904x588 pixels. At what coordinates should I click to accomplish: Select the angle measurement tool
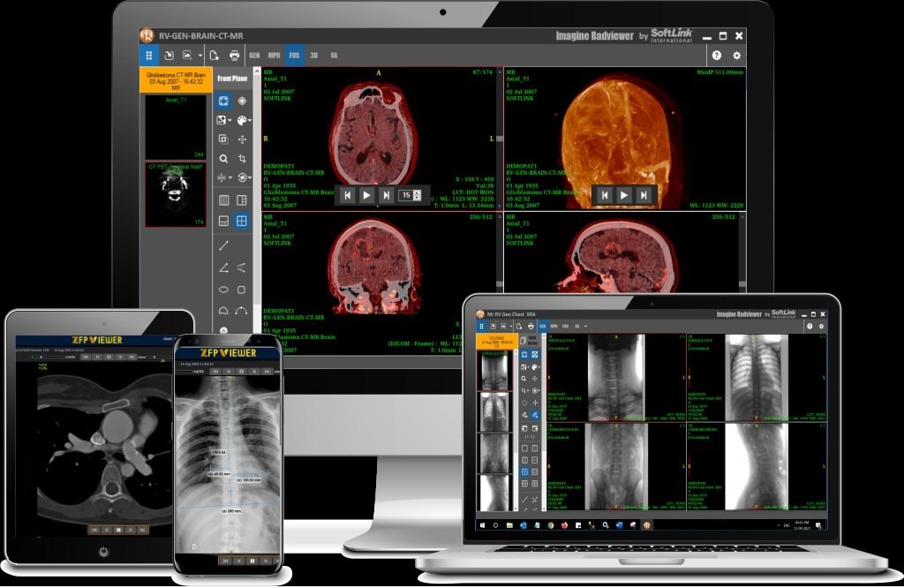[x=223, y=268]
